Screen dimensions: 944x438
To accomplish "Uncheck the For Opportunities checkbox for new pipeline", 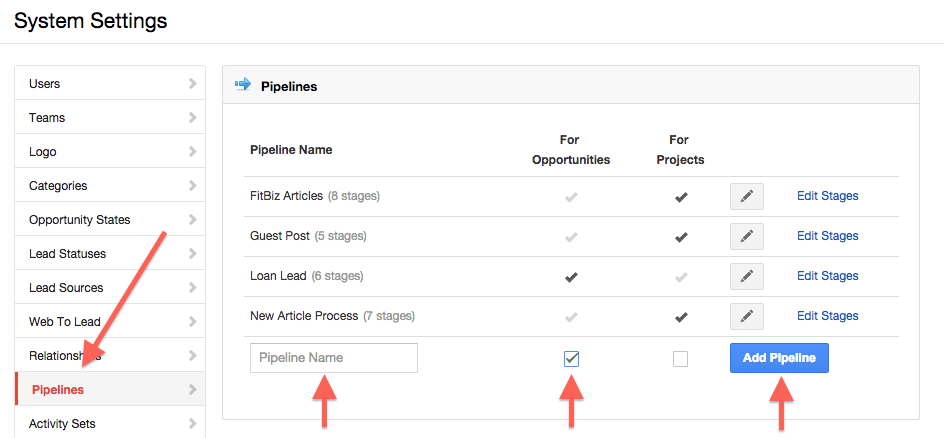I will coord(571,359).
